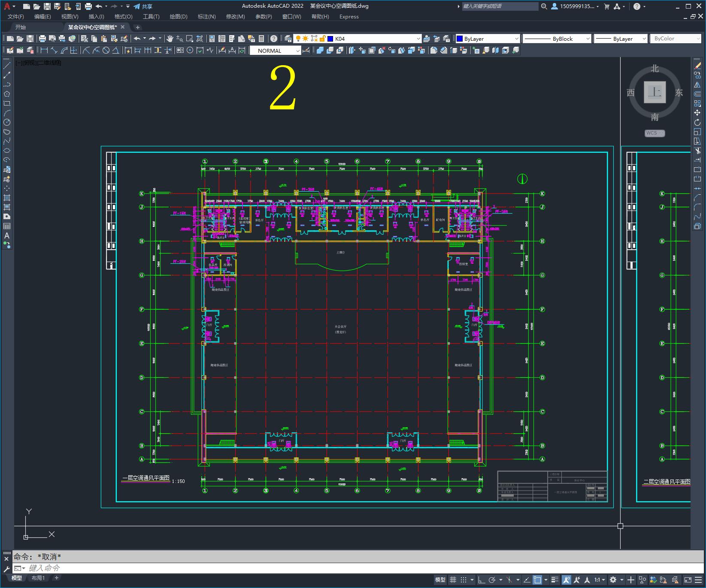Expand the Quick Access toolbar customize arrow

[128, 6]
